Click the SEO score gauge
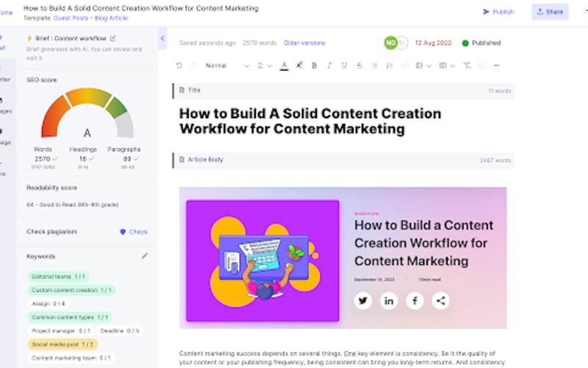 click(87, 113)
